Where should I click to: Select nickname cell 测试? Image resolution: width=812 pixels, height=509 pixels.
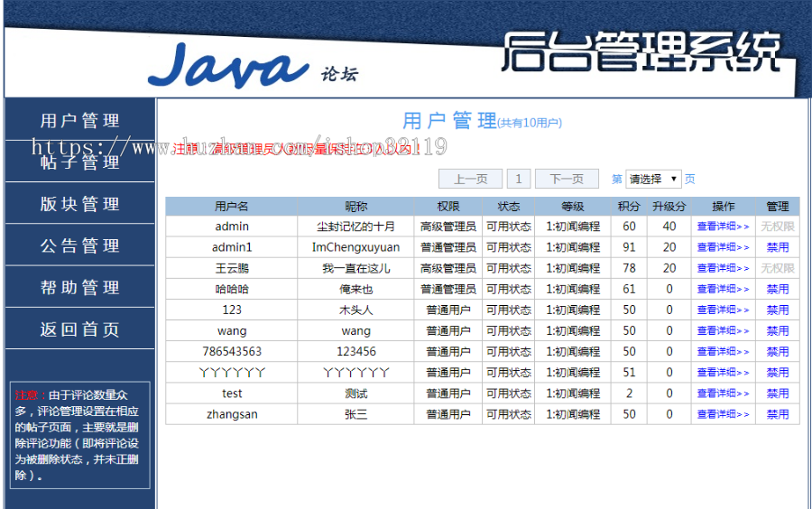(355, 393)
